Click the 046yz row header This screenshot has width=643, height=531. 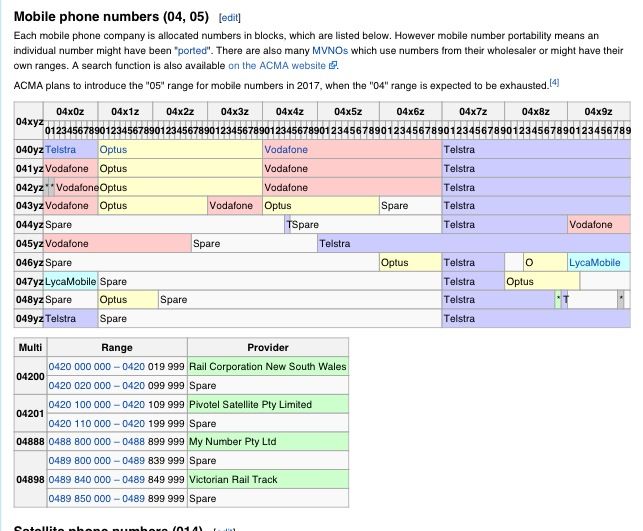pos(29,262)
